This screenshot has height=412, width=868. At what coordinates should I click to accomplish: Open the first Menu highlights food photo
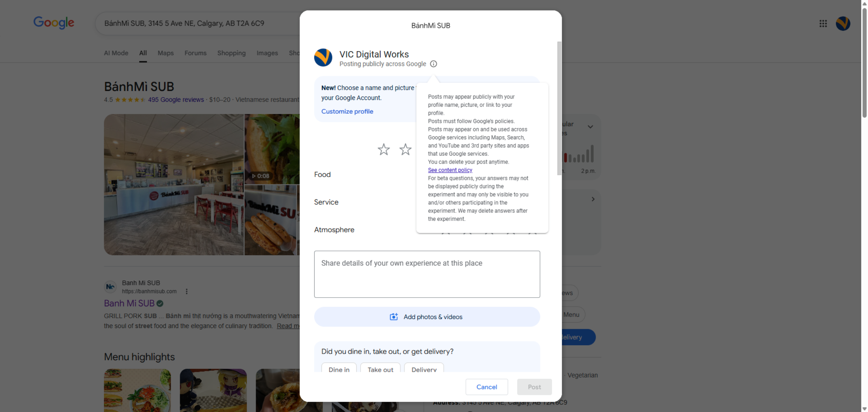point(137,390)
